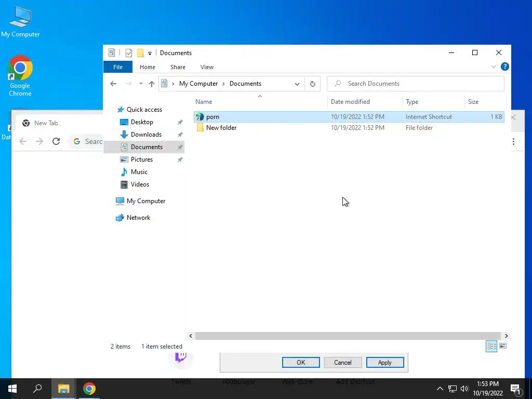Switch to the Home ribbon tab
Viewport: 532px width, 399px height.
pyautogui.click(x=147, y=67)
